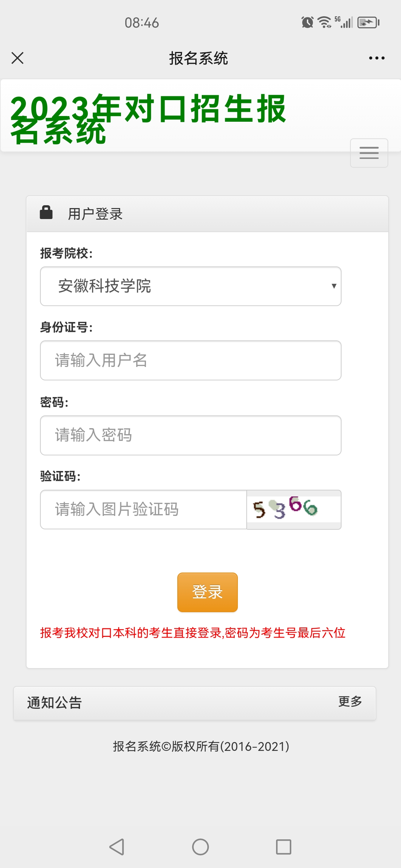Select the 通知公告 announcements header
Viewport: 401px width, 868px height.
(55, 703)
